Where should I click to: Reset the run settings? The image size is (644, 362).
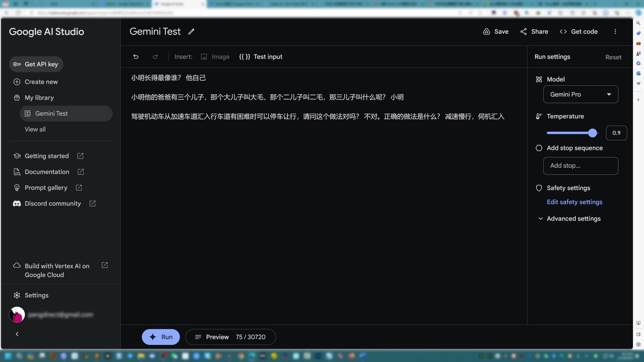tap(613, 57)
